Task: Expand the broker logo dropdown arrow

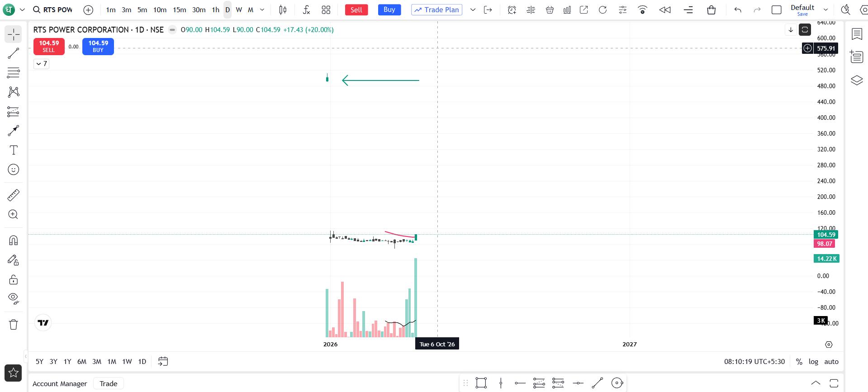Action: click(22, 10)
